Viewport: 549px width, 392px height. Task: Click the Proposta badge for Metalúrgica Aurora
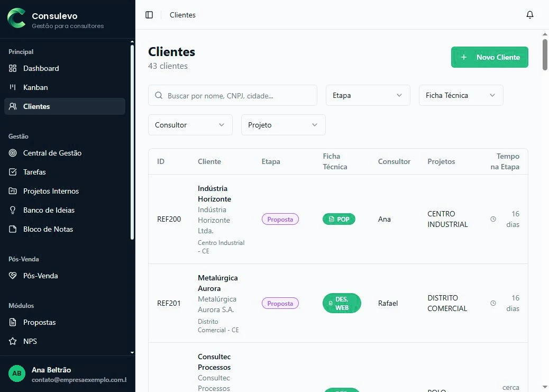click(x=280, y=303)
